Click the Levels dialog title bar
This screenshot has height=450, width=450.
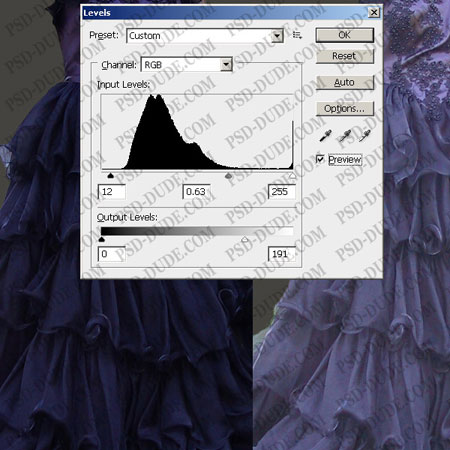[231, 13]
